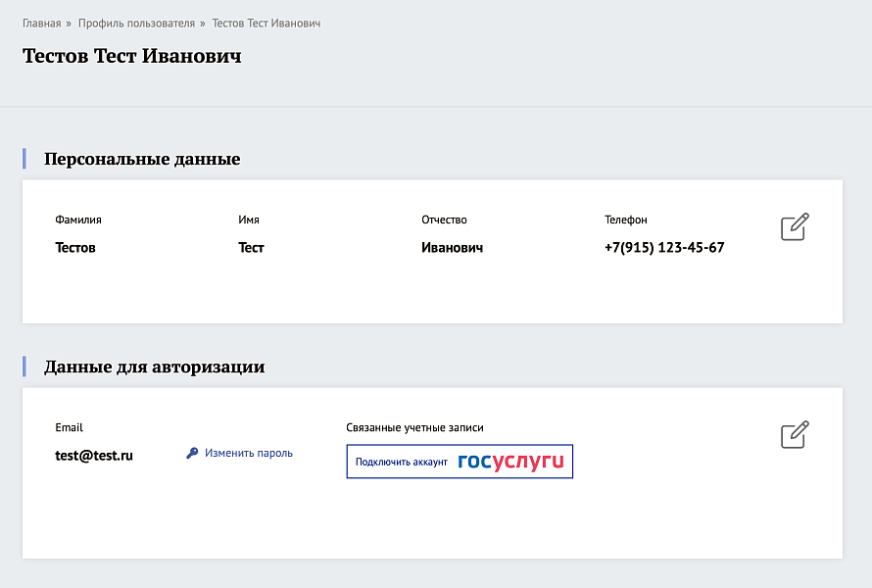The width and height of the screenshot is (872, 588).
Task: Select the Имя value Тест
Action: point(251,247)
